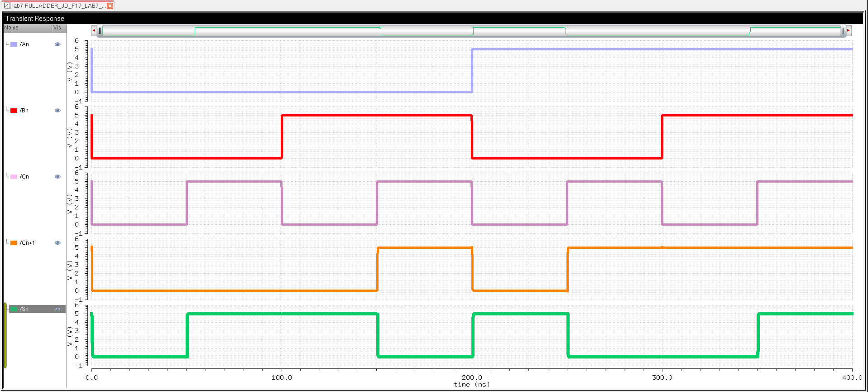Toggle visibility of the /An trace

(58, 44)
